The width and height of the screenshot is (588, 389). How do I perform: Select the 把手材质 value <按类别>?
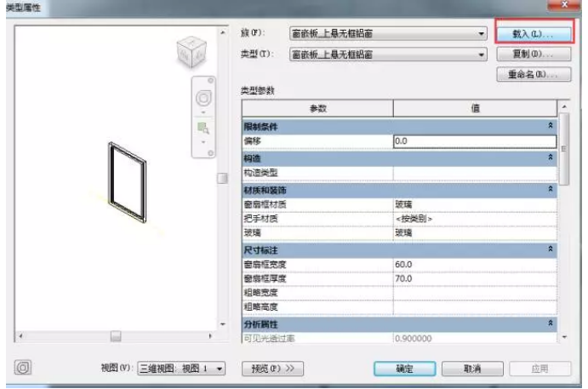click(475, 219)
